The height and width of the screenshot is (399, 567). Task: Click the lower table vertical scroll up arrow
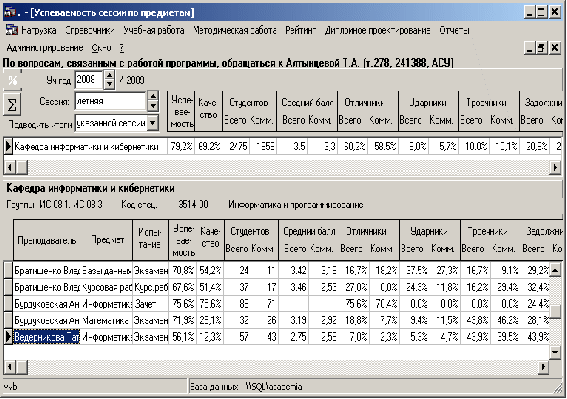pos(555,269)
